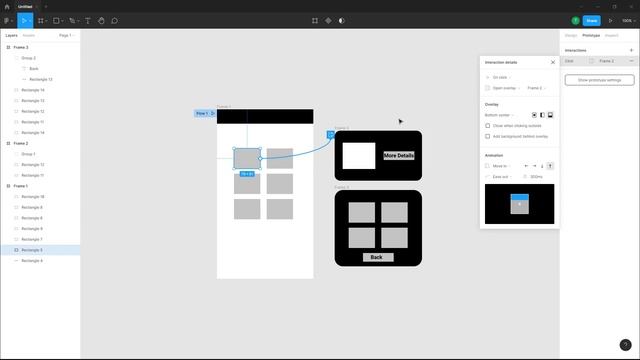Click the Back button in Frame 3
Viewport: 640px width, 360px height.
(x=378, y=257)
